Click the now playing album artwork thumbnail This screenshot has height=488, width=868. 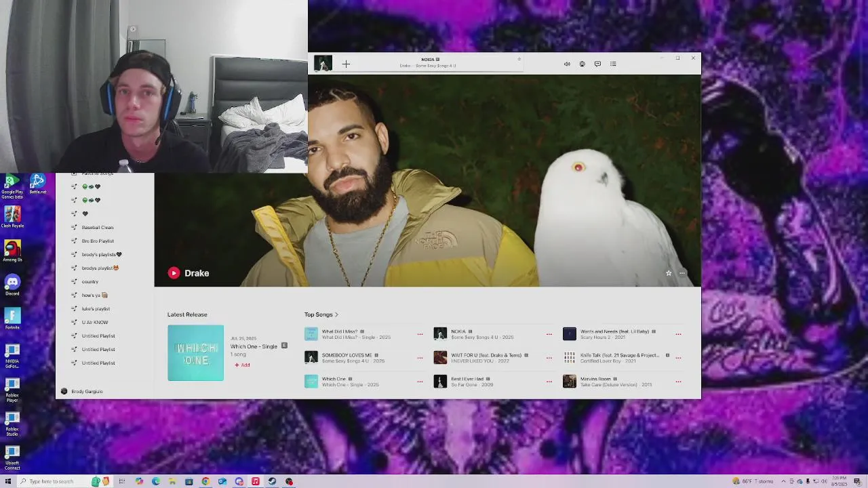[323, 64]
